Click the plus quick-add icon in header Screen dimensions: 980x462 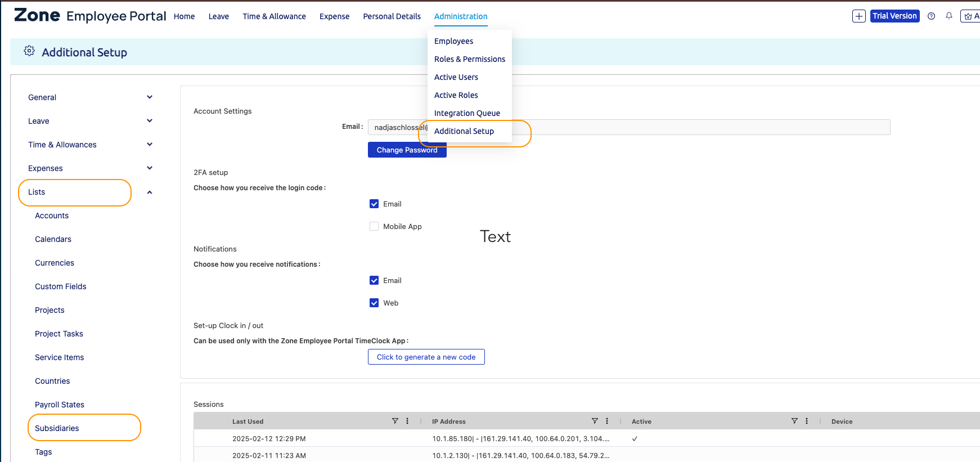click(x=858, y=16)
